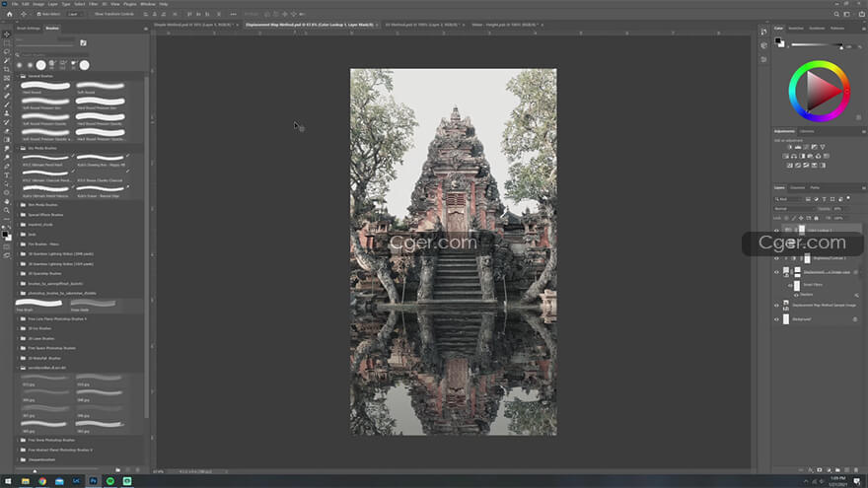Viewport: 868px width, 488px height.
Task: Switch to the Brush Settings tab
Action: tap(29, 29)
